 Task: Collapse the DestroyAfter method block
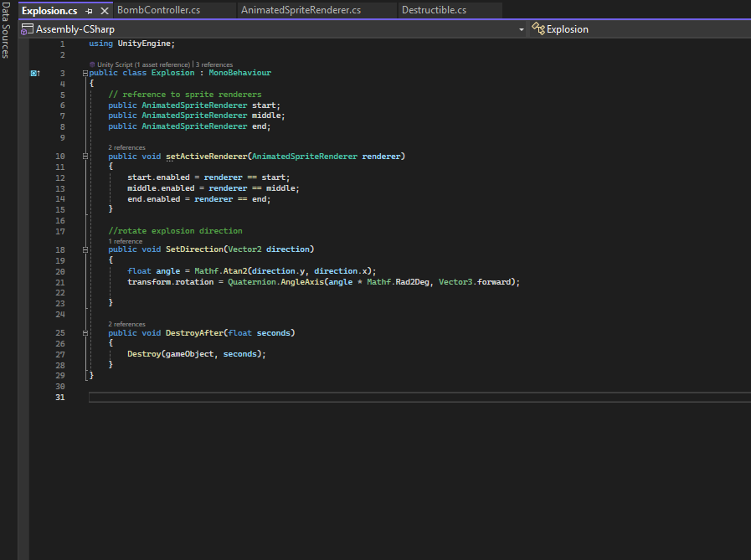point(85,333)
